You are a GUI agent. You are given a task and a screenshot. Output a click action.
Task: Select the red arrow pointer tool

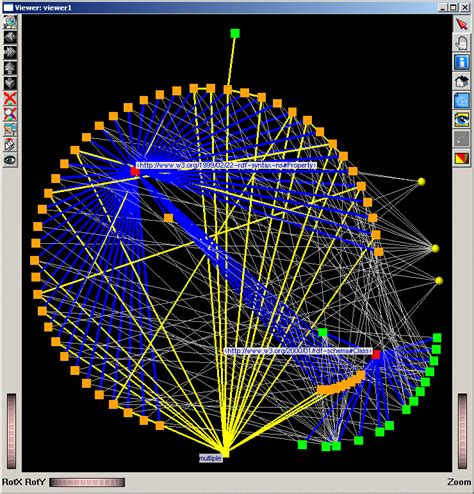tap(462, 24)
